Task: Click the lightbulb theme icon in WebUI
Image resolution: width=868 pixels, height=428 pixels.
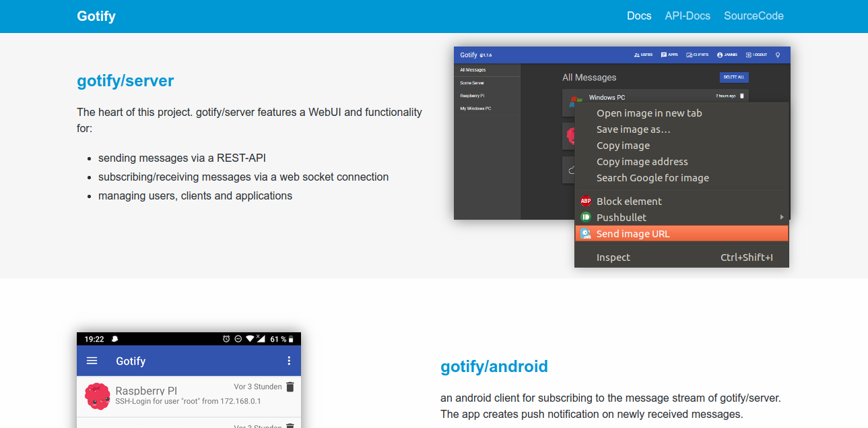Action: [778, 55]
